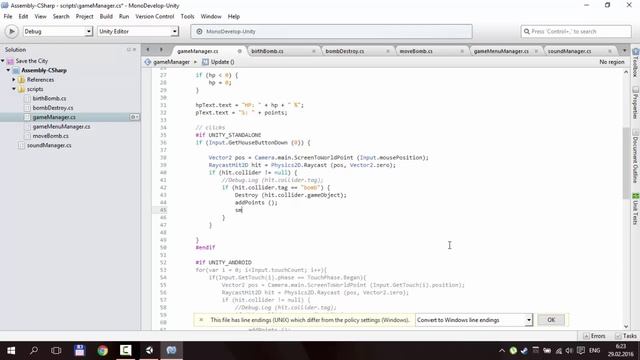Close the birthBomb.cs tab
Viewport: 640px width, 360px height.
click(314, 51)
